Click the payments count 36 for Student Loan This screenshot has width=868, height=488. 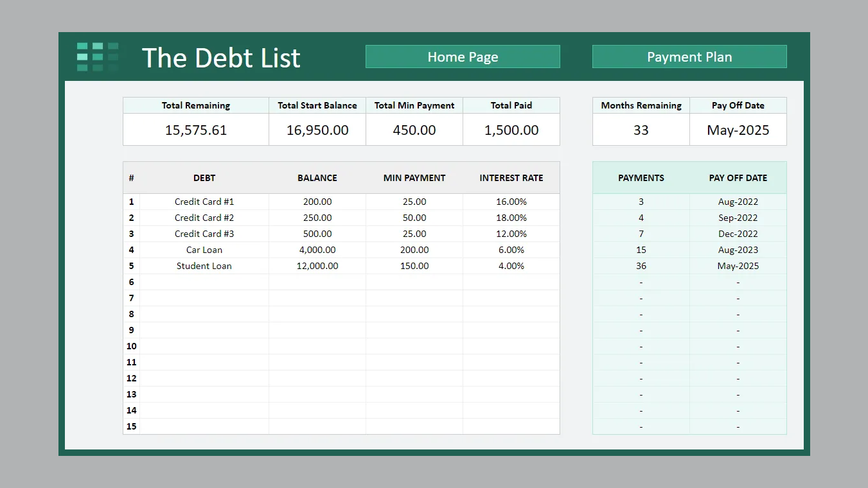pos(641,266)
